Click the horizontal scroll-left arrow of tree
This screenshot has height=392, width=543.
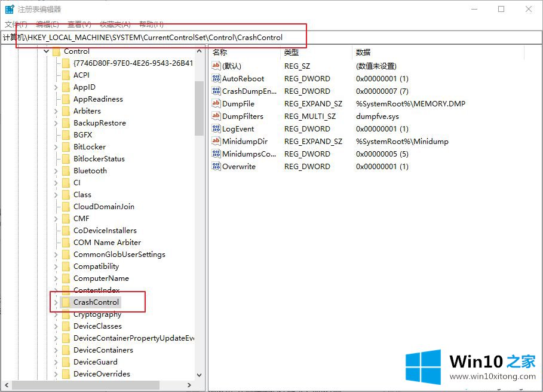coord(6,385)
